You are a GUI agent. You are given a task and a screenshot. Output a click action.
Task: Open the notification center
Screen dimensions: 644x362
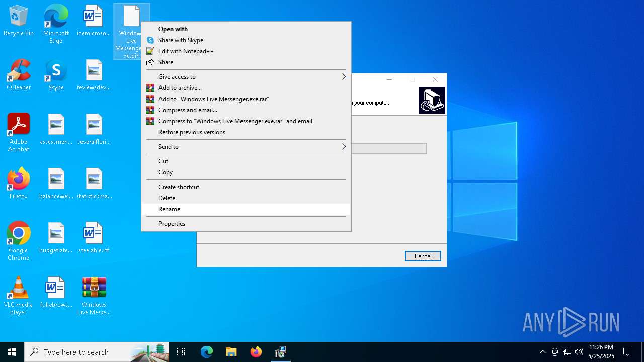[x=627, y=352]
